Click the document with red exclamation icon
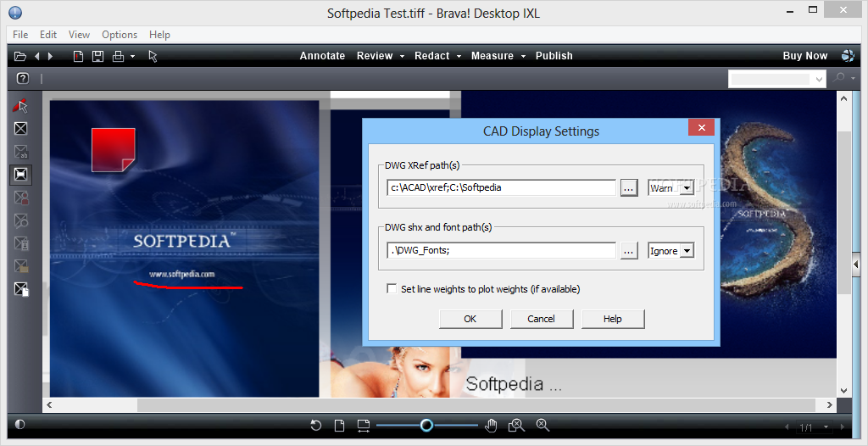Image resolution: width=868 pixels, height=446 pixels. point(78,56)
